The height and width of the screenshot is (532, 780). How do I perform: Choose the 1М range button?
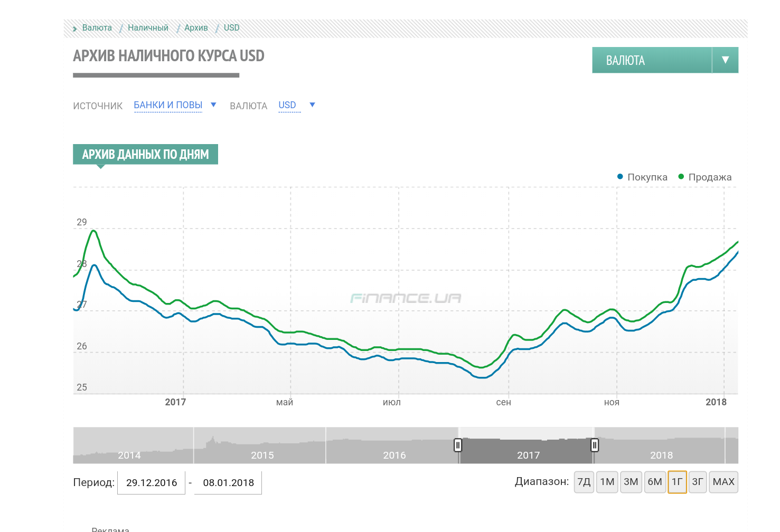607,482
